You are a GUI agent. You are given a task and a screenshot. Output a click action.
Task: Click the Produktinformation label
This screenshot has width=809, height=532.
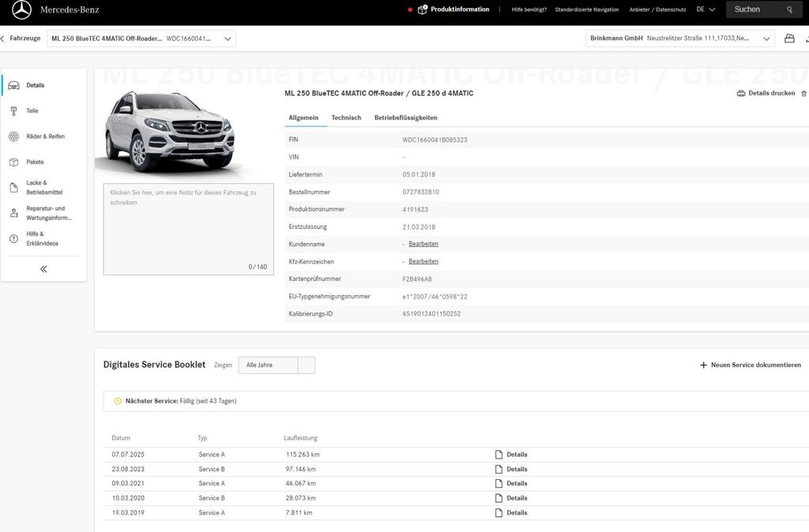(x=460, y=9)
